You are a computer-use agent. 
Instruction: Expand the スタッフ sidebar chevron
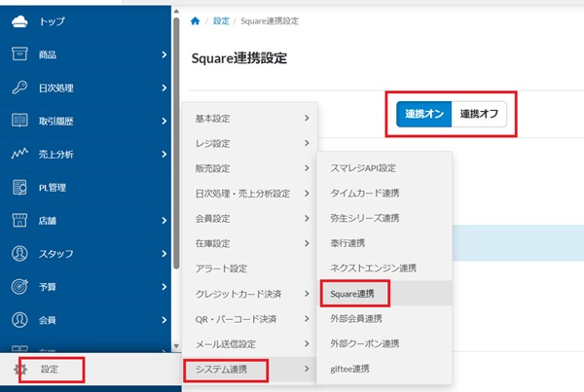tap(164, 254)
